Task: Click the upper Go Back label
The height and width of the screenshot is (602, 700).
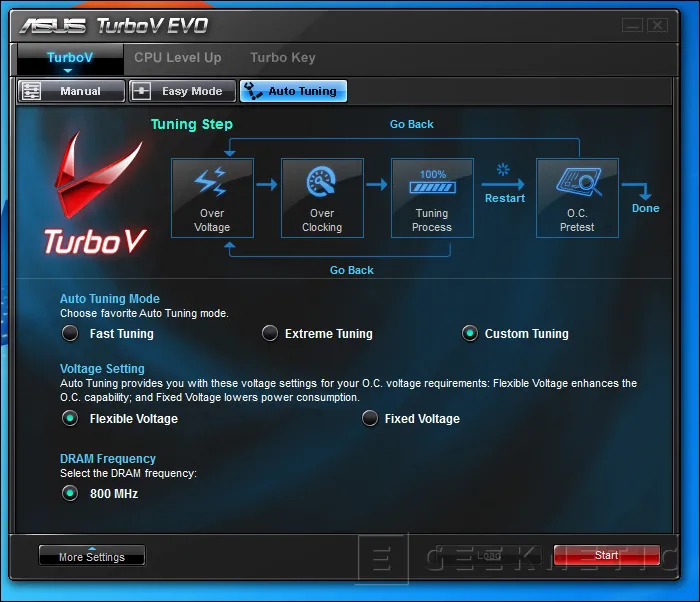Action: pos(412,124)
